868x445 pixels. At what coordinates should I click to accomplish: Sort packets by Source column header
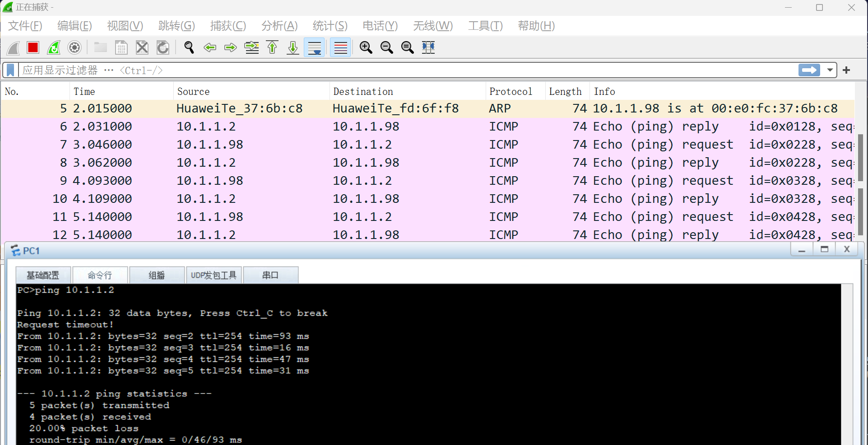coord(251,91)
